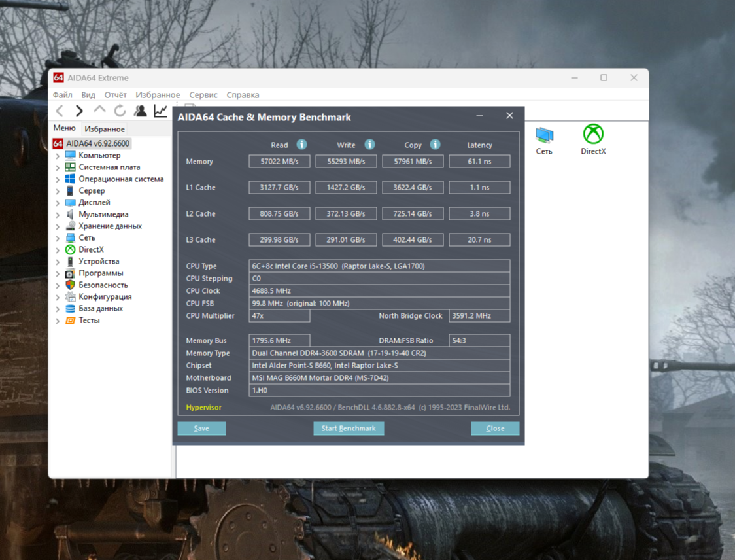Click the Сервер icon in tree
The image size is (735, 560).
pyautogui.click(x=71, y=190)
